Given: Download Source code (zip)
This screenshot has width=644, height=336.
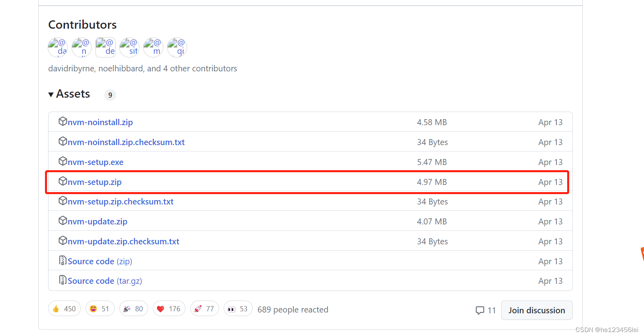Looking at the screenshot, I should (100, 261).
